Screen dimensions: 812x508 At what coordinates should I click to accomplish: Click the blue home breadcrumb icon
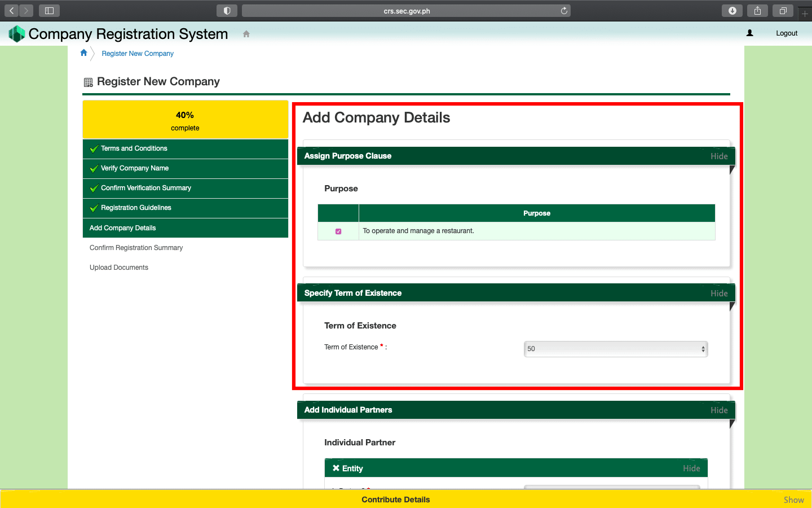[84, 53]
